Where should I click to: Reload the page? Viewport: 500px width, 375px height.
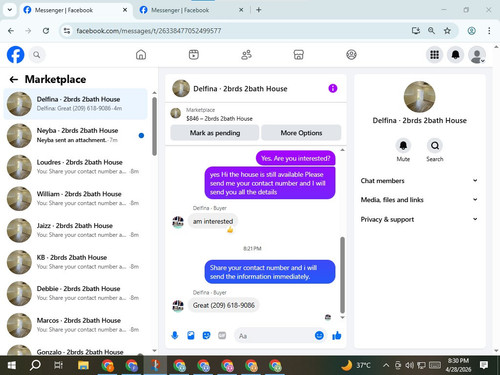(46, 31)
